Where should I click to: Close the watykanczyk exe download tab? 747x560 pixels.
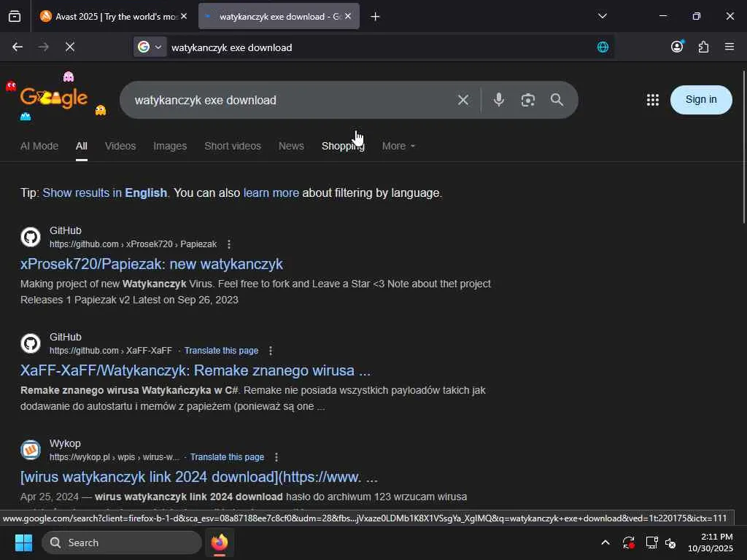(348, 16)
